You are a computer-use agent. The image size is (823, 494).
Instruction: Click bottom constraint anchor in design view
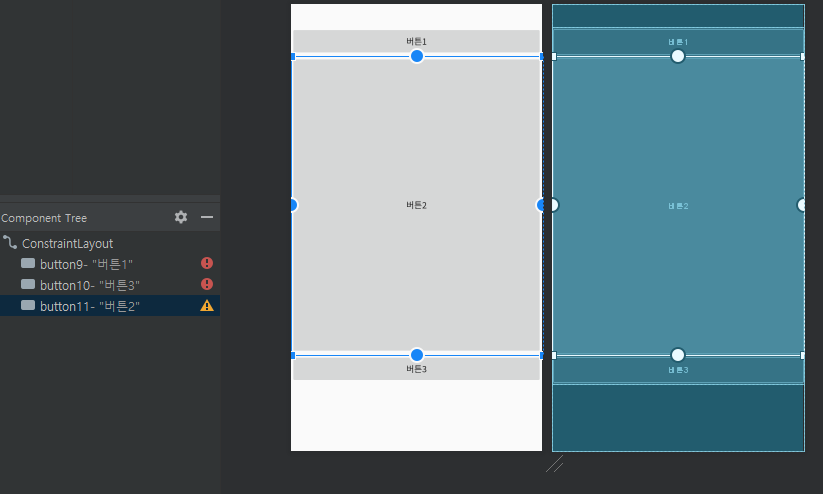click(417, 355)
